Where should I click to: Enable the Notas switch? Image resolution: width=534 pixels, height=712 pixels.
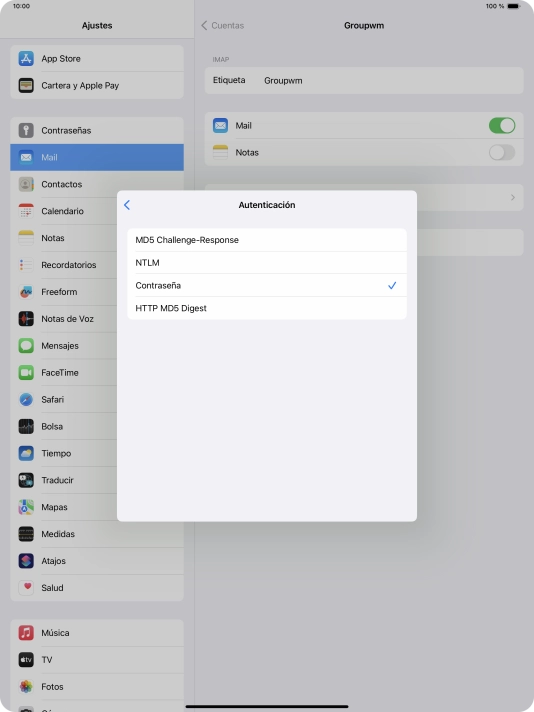point(502,153)
